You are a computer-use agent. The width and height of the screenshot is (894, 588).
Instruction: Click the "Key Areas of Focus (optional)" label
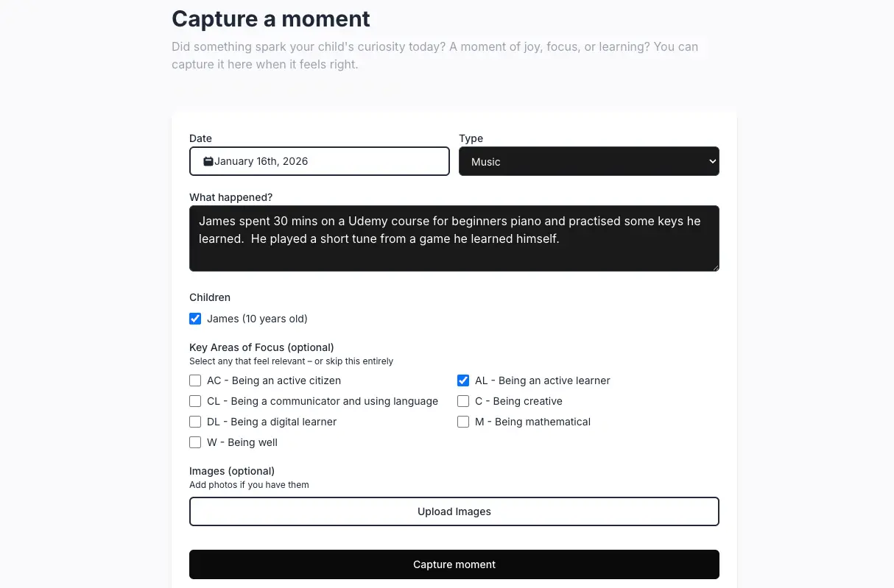pyautogui.click(x=261, y=347)
